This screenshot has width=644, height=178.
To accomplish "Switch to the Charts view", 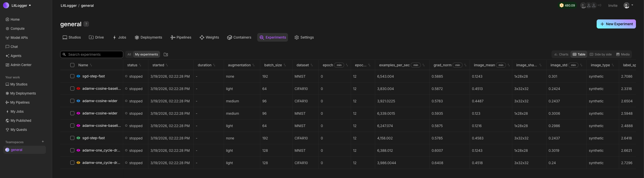I will (x=561, y=54).
